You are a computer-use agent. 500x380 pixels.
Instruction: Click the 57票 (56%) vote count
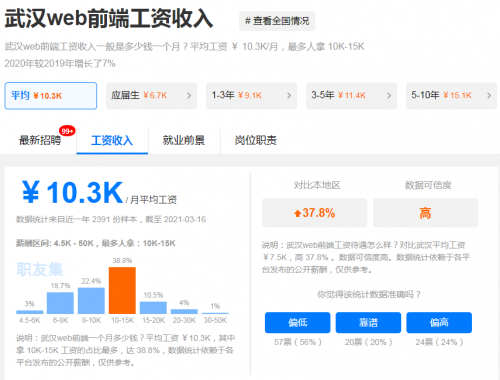click(298, 342)
